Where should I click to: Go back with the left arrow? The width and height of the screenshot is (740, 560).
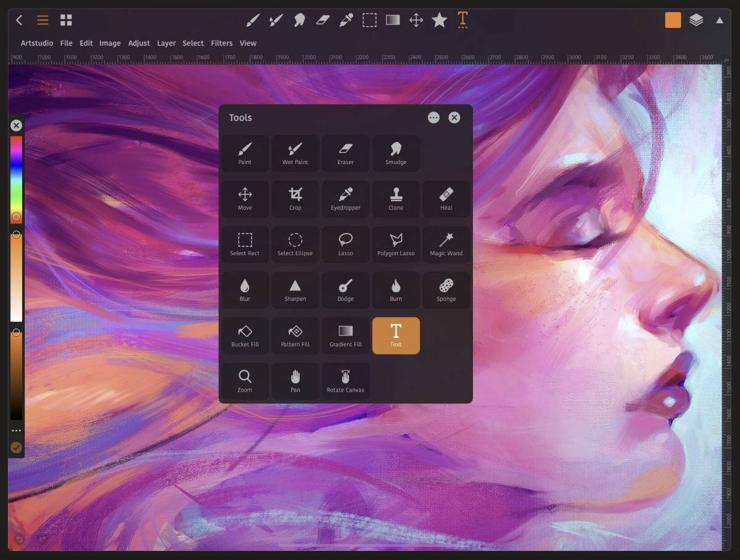point(19,20)
